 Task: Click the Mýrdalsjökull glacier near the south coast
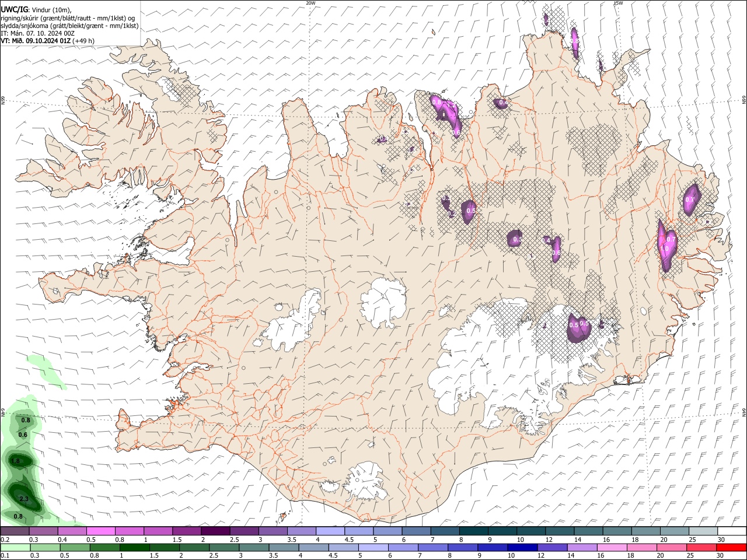point(366,482)
